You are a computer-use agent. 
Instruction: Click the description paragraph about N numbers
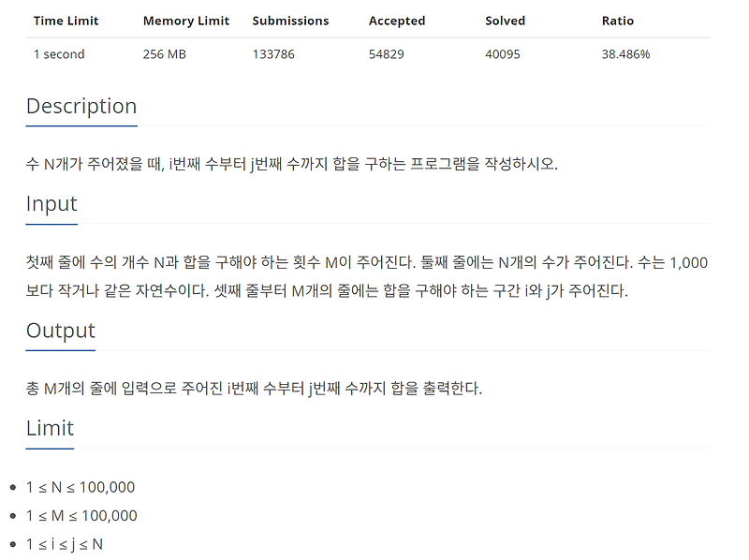pos(292,164)
